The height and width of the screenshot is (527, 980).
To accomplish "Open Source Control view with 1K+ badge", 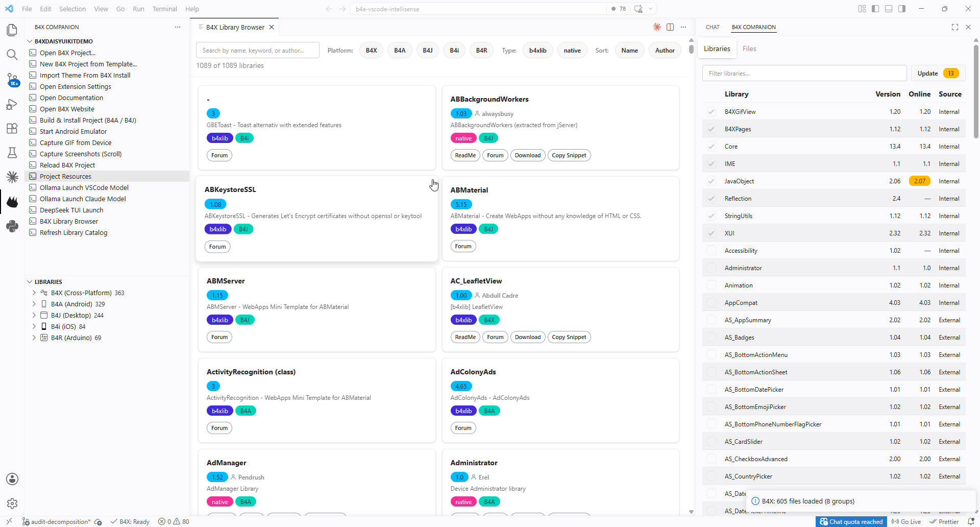I will 12,79.
